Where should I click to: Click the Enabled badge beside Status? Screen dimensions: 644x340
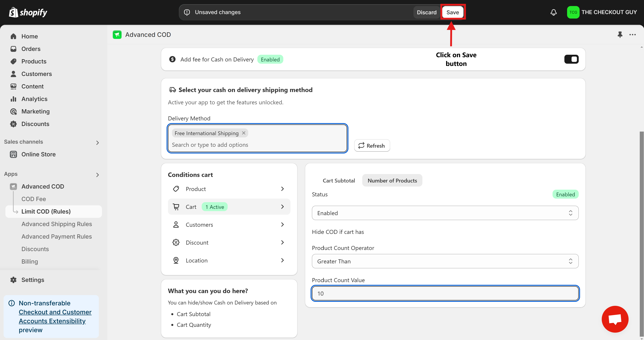tap(565, 194)
